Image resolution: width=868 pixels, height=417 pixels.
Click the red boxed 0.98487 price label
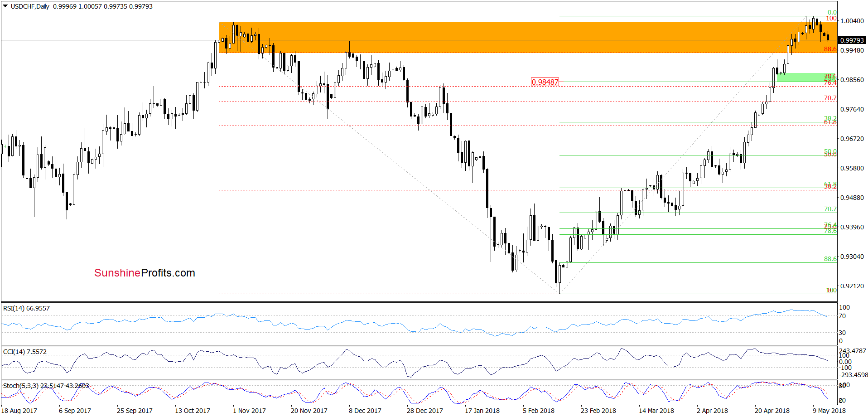tap(545, 82)
